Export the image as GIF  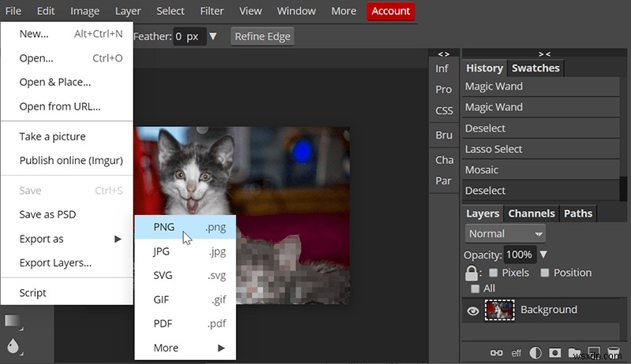[185, 299]
